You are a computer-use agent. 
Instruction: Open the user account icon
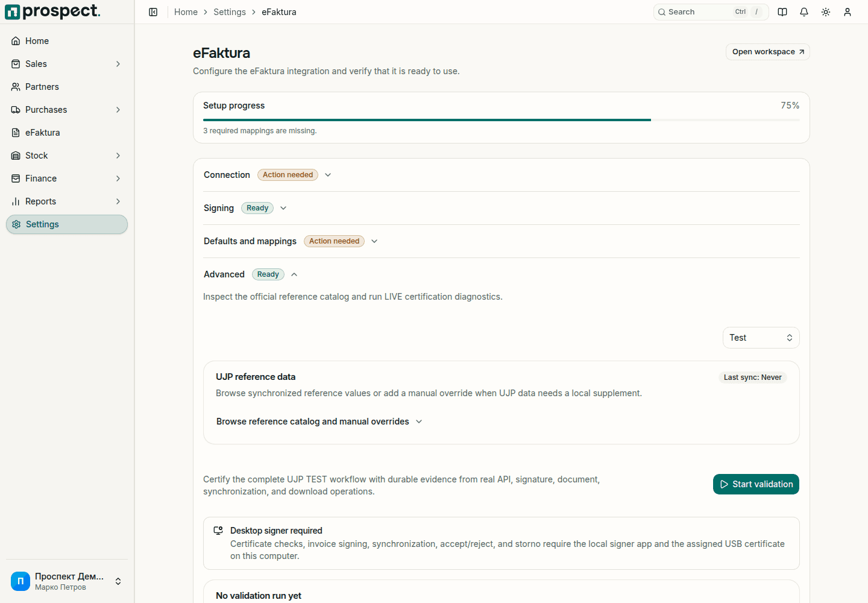[848, 12]
